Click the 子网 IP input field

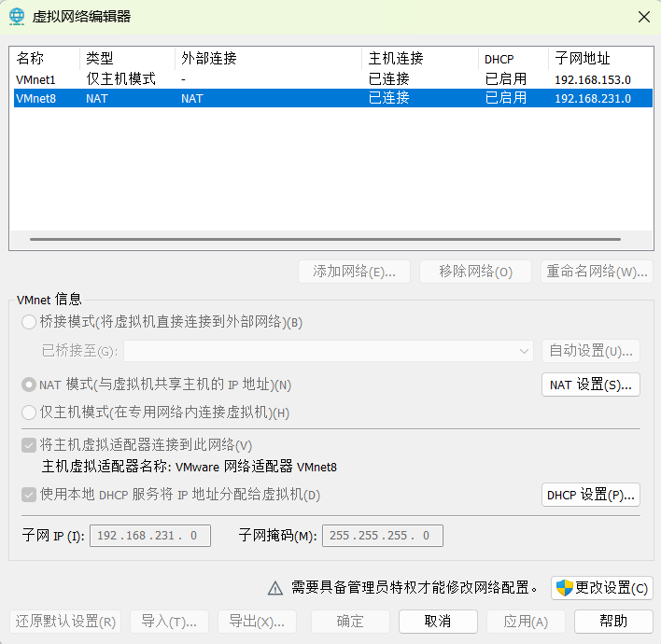point(150,536)
